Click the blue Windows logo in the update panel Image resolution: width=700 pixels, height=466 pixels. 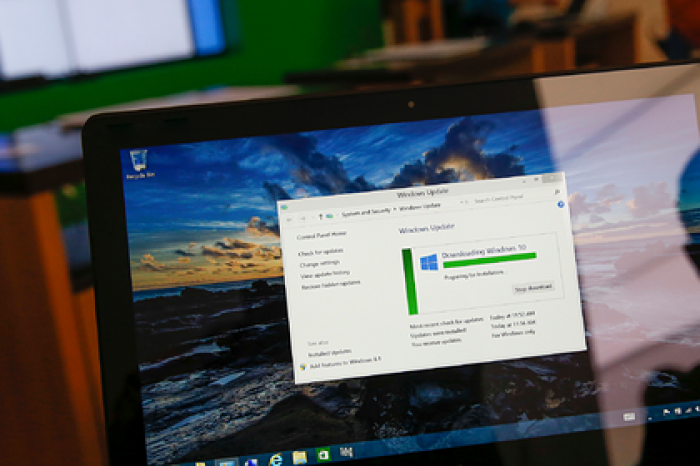click(x=429, y=262)
